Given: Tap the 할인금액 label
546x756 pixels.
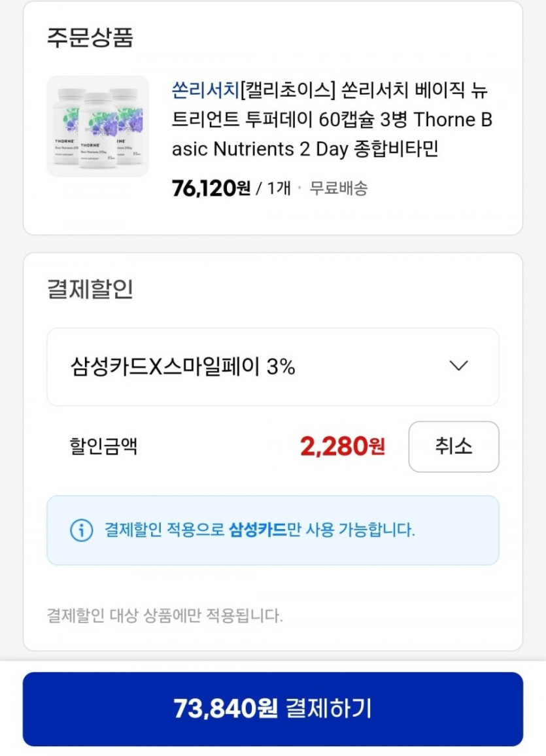Looking at the screenshot, I should [103, 447].
